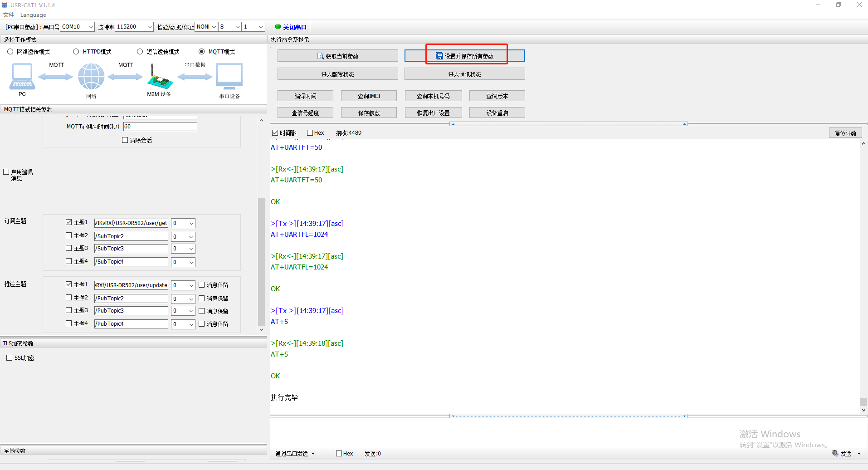The height and width of the screenshot is (470, 868).
Task: Click the serial device monitor icon
Action: 229,76
